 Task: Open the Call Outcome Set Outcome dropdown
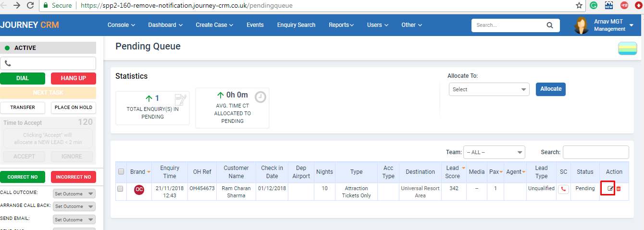pyautogui.click(x=74, y=194)
